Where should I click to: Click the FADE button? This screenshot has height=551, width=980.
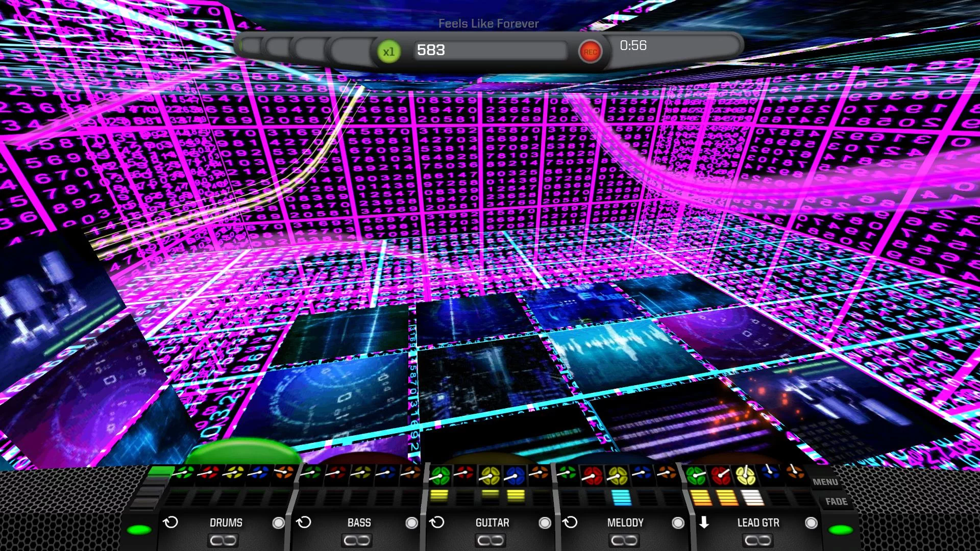pos(836,502)
